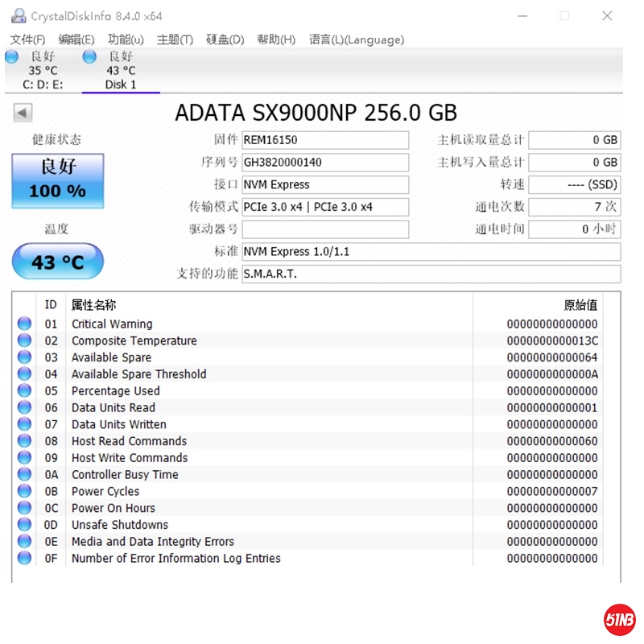644x644 pixels.
Task: Click the Disk 1 blue status orb
Action: coord(90,56)
